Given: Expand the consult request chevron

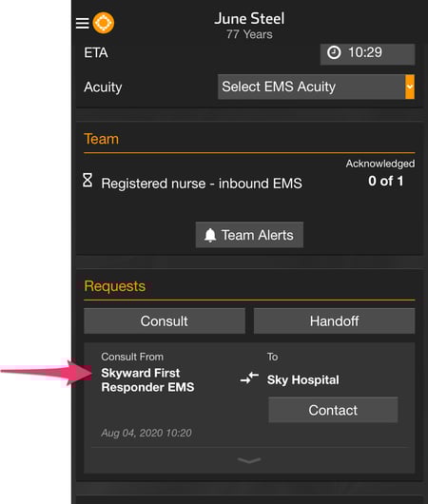Looking at the screenshot, I should 249,460.
